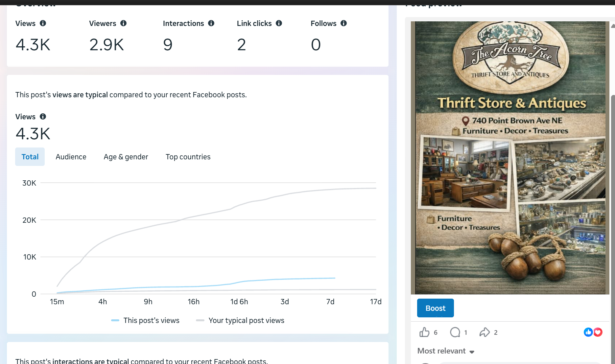
Task: Click the info icon beside Viewers
Action: coord(123,23)
